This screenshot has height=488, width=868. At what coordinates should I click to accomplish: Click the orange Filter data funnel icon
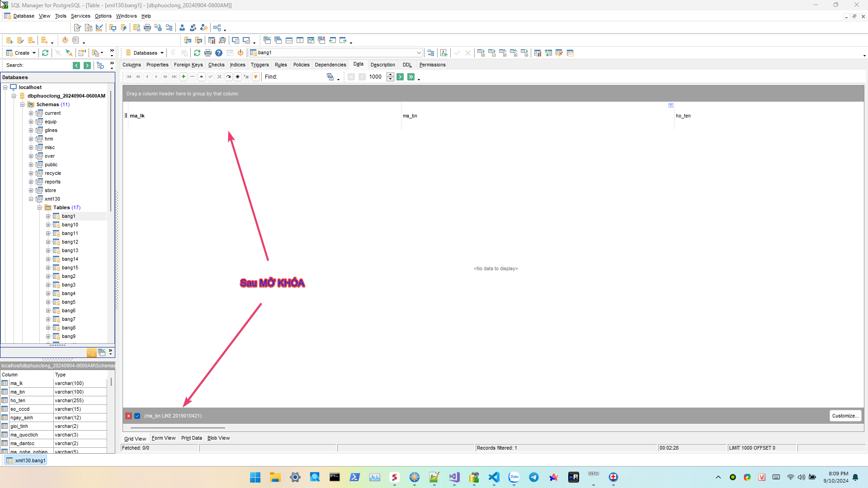coord(256,77)
